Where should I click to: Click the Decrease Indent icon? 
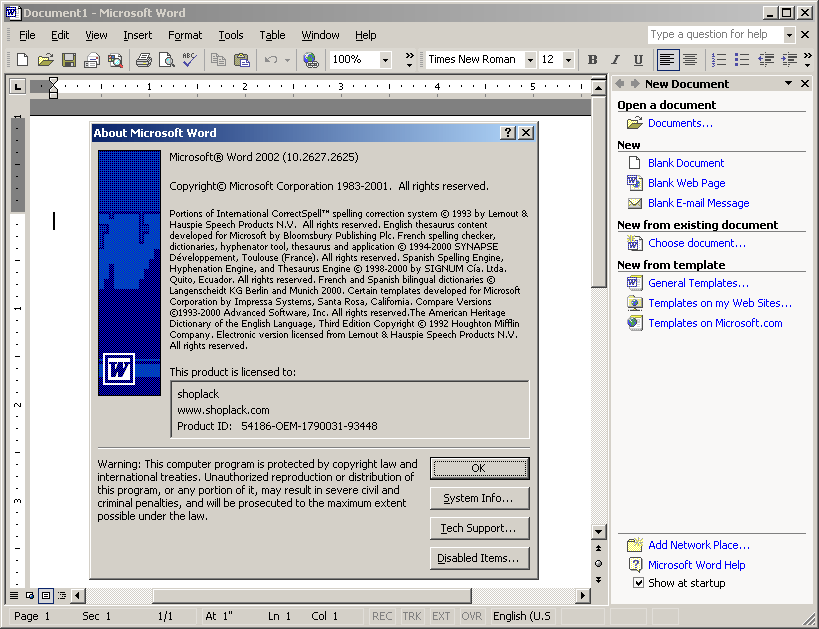pyautogui.click(x=766, y=60)
